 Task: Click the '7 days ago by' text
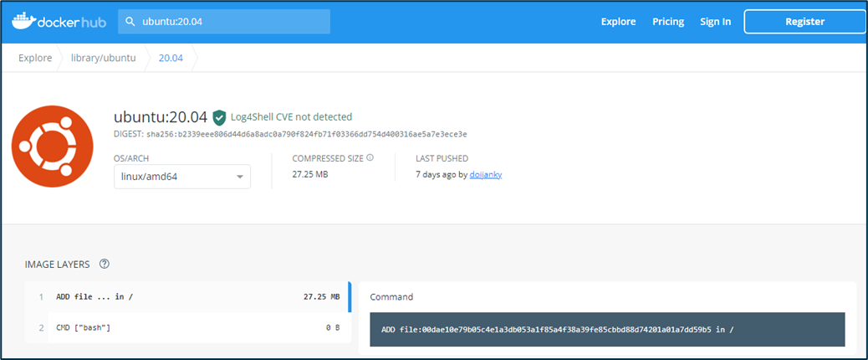tap(442, 174)
